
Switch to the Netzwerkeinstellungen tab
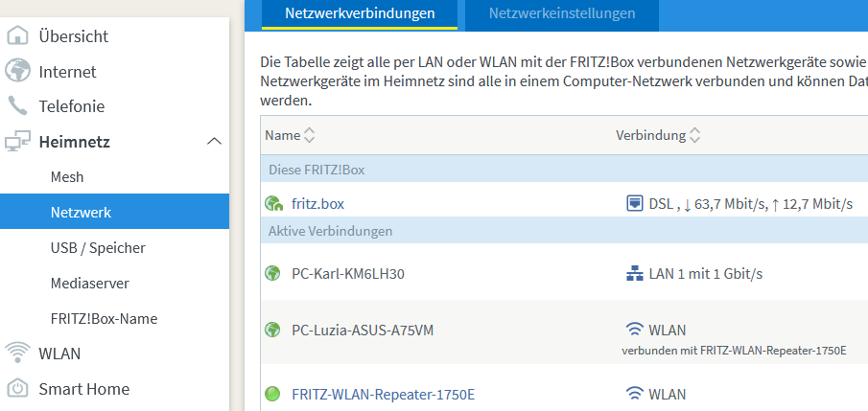point(562,13)
